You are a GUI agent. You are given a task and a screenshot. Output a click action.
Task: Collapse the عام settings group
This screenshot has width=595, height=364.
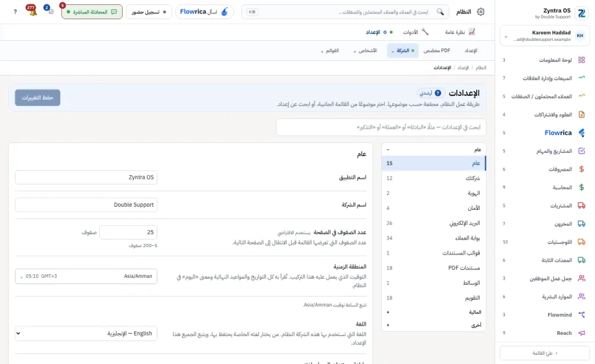[x=434, y=149]
